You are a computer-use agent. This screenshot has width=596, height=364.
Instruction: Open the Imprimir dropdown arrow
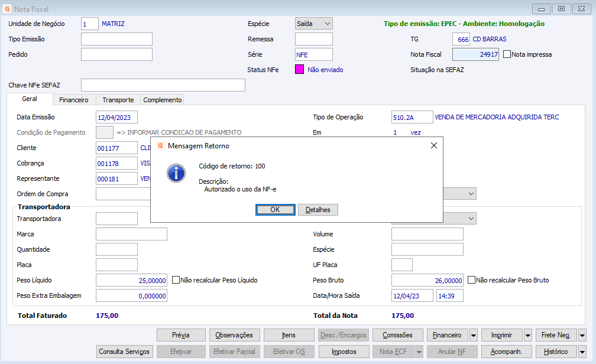pyautogui.click(x=527, y=335)
